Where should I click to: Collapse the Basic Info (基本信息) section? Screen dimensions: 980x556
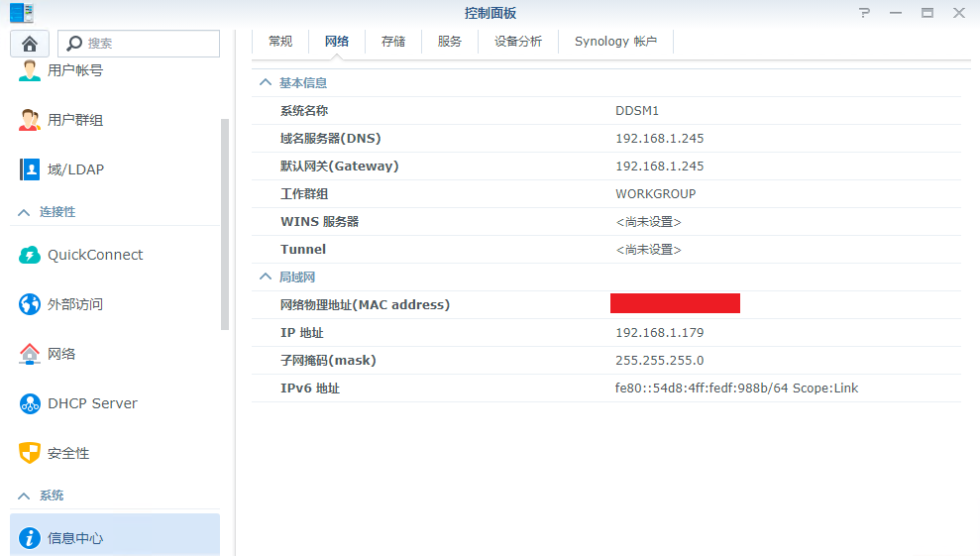(x=265, y=83)
